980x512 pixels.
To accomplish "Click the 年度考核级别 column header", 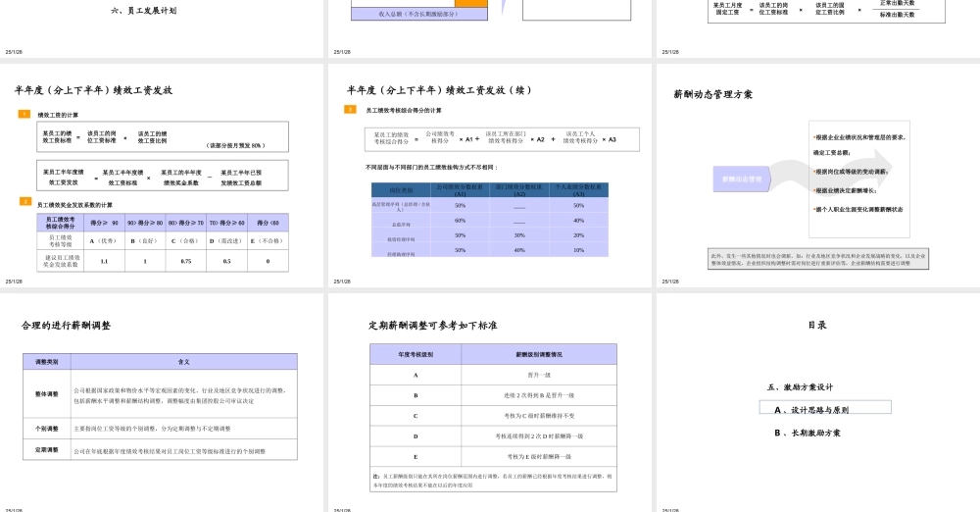I will [416, 354].
